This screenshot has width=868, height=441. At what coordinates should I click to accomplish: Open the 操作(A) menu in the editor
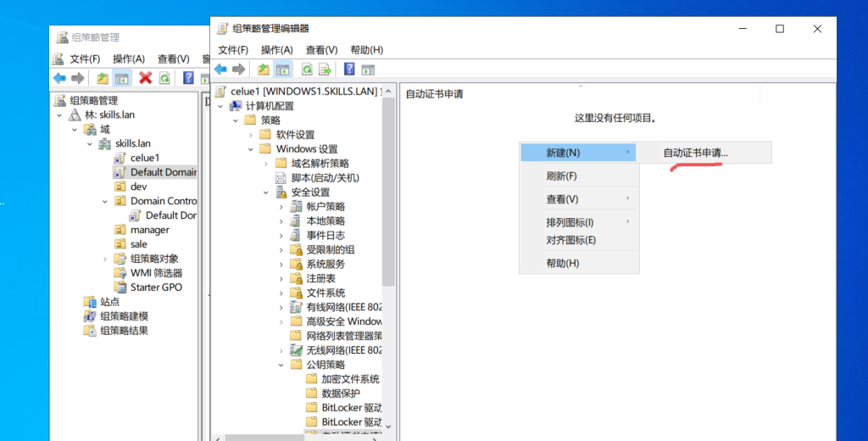click(276, 50)
